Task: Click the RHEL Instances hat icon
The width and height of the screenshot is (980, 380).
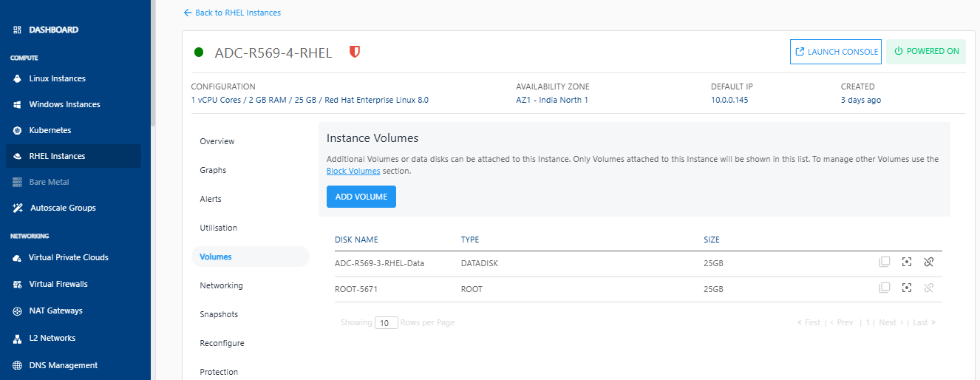Action: pos(17,156)
